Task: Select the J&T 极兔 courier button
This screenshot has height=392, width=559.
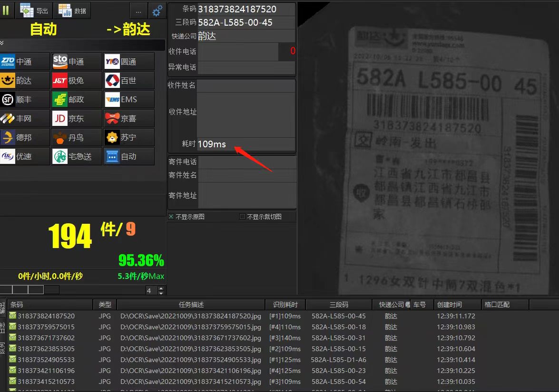Action: click(77, 80)
